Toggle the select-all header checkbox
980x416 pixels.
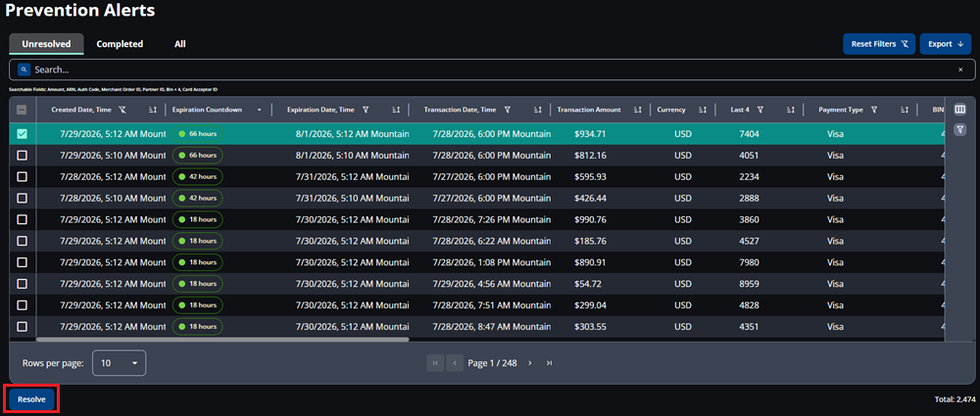[x=22, y=110]
